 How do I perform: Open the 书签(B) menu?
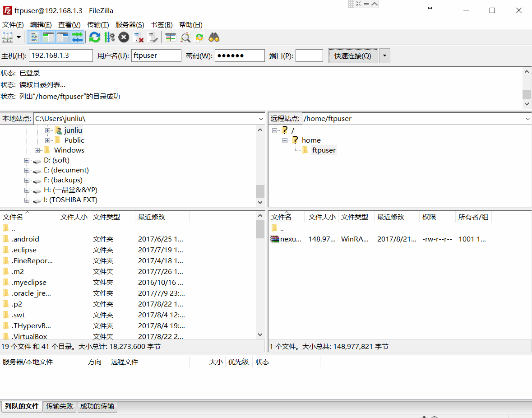pyautogui.click(x=162, y=25)
